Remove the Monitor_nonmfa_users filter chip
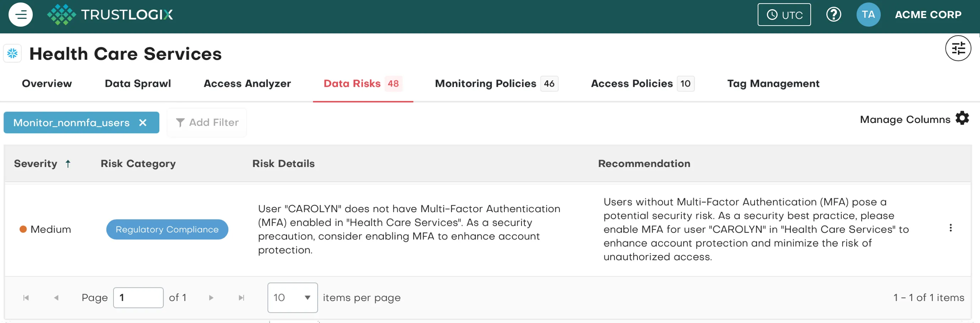 (x=143, y=122)
